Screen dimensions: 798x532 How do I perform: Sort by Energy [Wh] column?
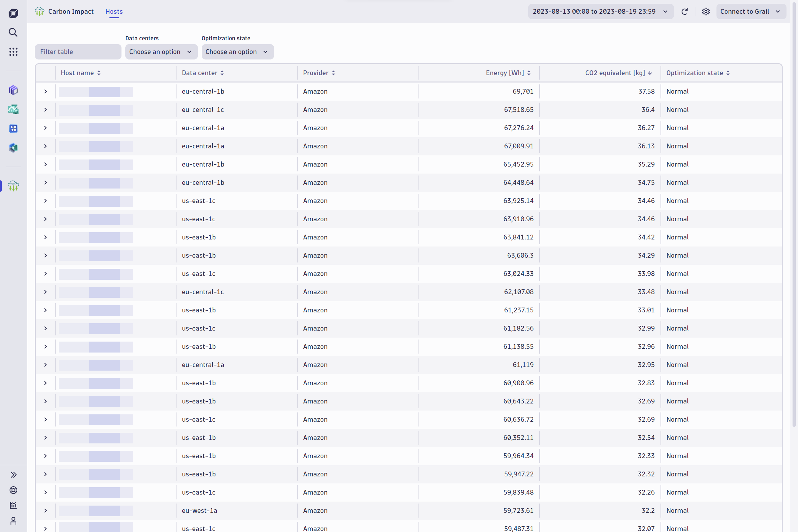click(x=508, y=73)
